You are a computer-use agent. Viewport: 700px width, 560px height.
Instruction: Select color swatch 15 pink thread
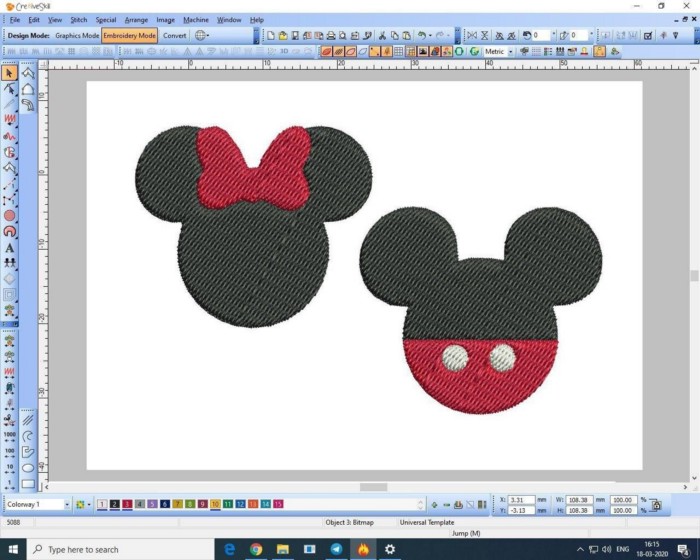[278, 504]
